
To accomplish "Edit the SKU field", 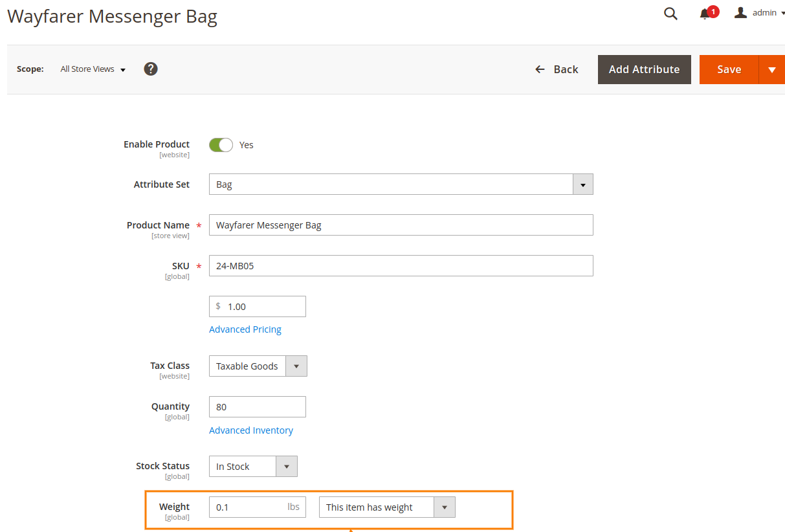I will (401, 265).
